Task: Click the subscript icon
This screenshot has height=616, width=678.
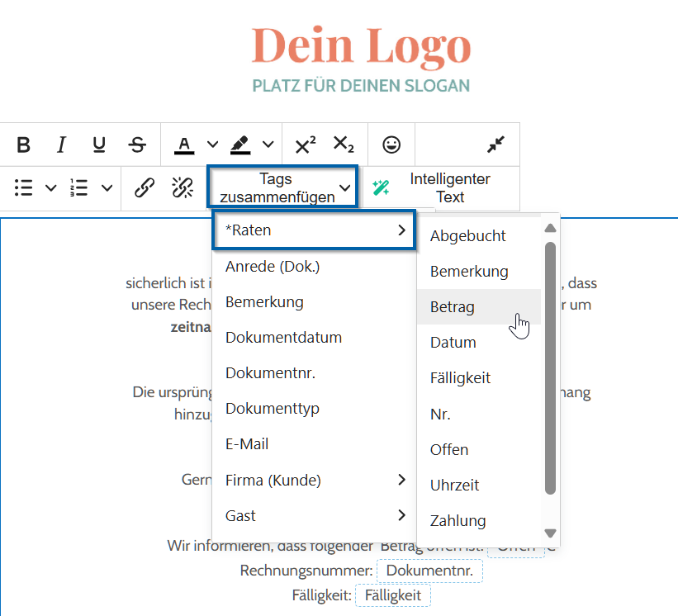Action: pyautogui.click(x=344, y=145)
